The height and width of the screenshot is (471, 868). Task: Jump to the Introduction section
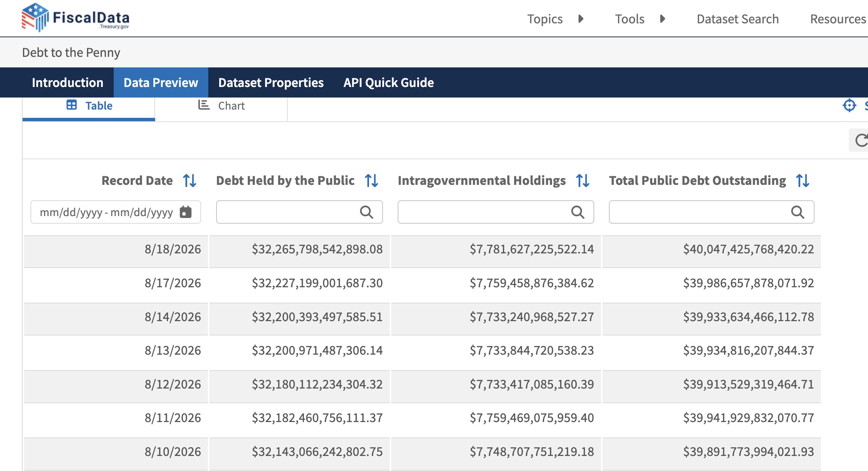click(x=67, y=82)
